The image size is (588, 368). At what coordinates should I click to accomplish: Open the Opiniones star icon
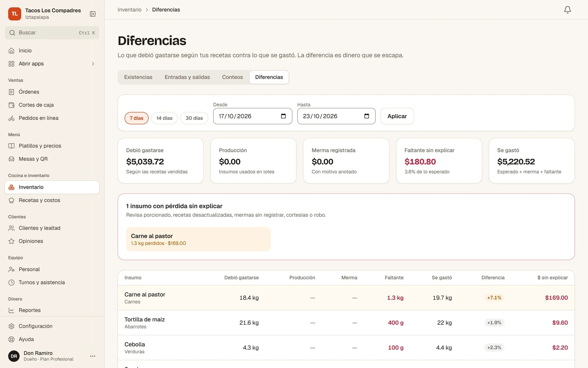11,241
